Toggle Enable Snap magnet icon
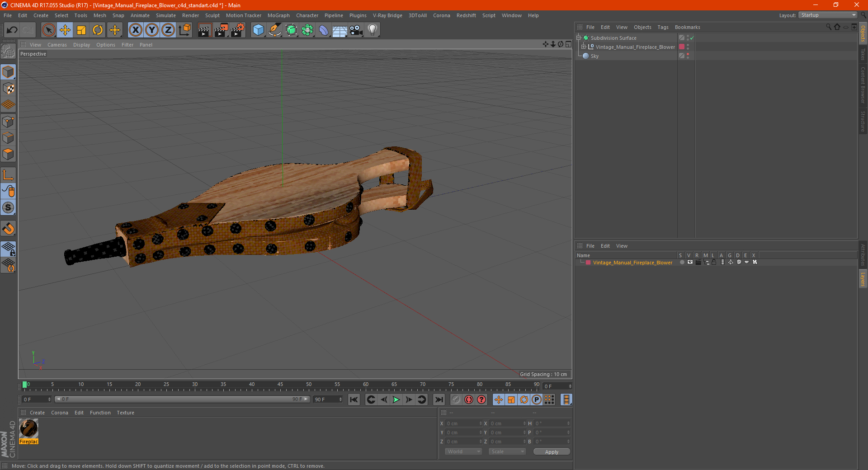Image resolution: width=868 pixels, height=470 pixels. tap(8, 229)
